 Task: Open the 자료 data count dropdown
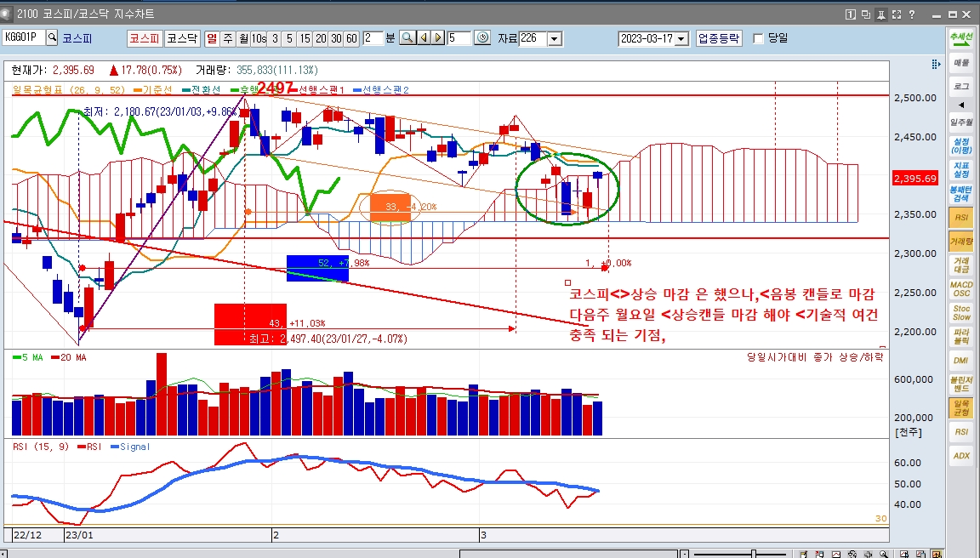click(555, 39)
